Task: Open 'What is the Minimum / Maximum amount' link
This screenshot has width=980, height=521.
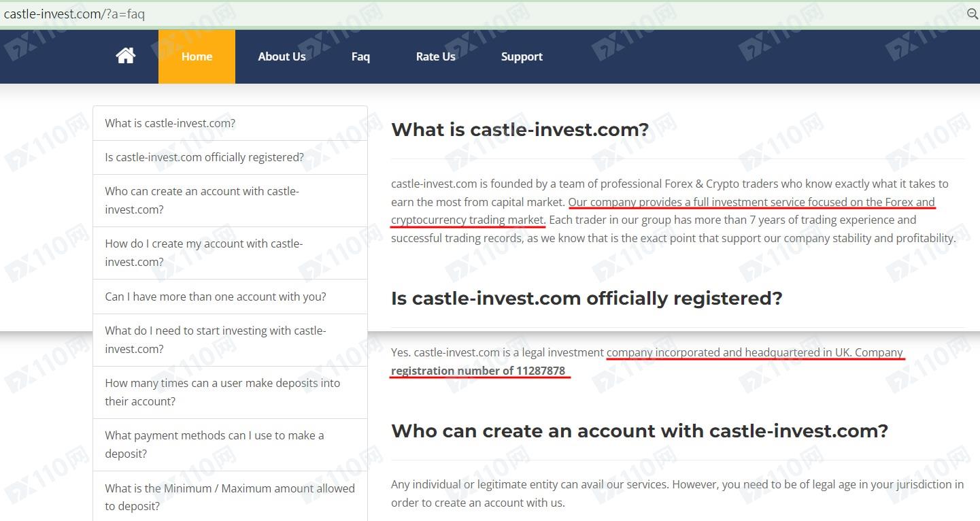Action: [230, 497]
